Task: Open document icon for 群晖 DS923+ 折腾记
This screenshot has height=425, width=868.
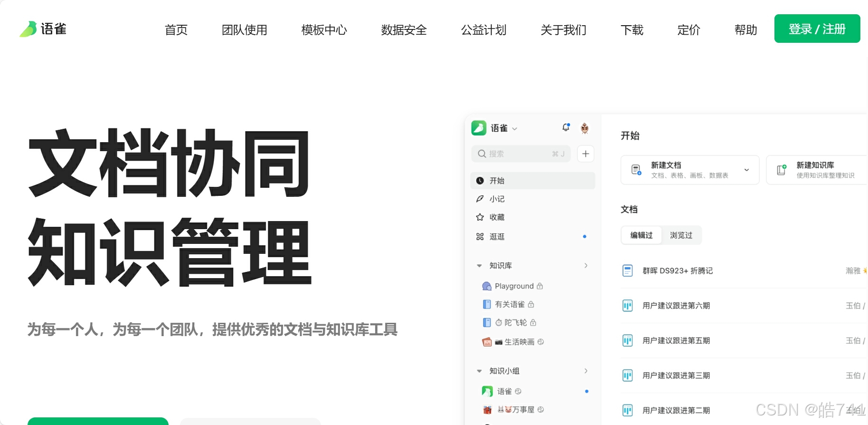Action: [628, 271]
